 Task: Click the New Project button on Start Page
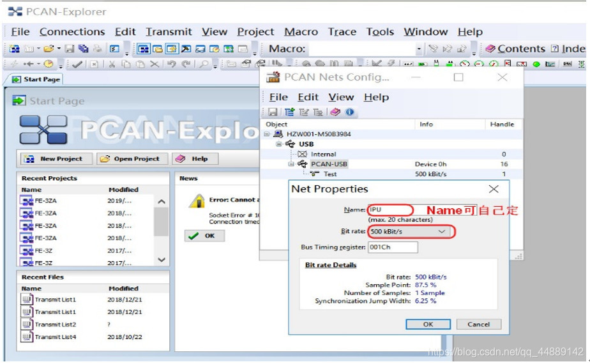pos(56,159)
